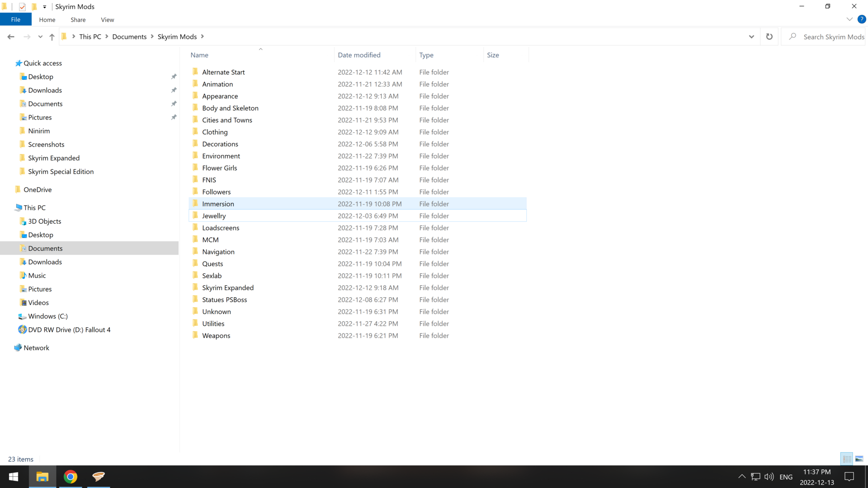Expand the ribbon with the chevron
The width and height of the screenshot is (868, 488).
click(x=849, y=19)
